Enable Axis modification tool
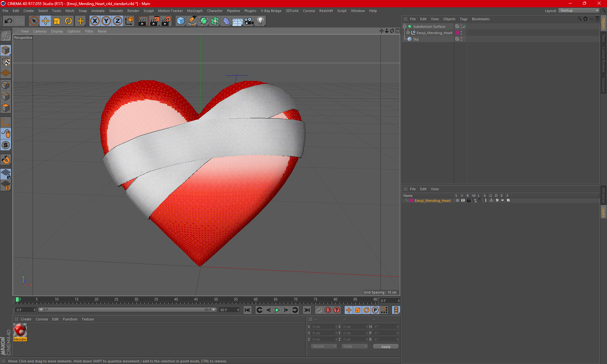607x364 pixels. pyautogui.click(x=6, y=122)
